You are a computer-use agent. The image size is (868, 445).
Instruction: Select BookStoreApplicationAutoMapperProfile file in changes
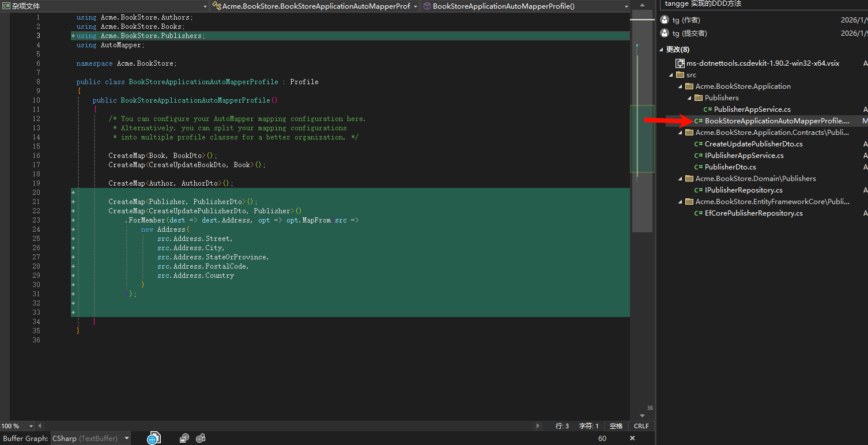(x=777, y=121)
